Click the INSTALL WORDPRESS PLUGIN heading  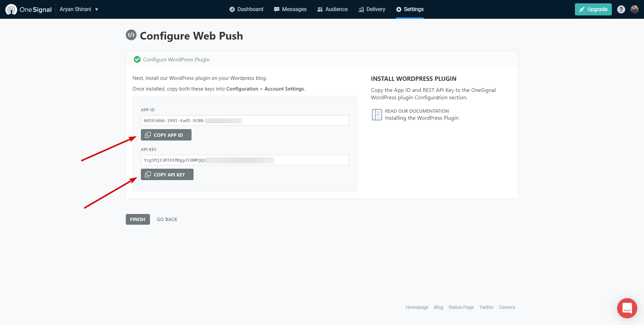pos(414,79)
